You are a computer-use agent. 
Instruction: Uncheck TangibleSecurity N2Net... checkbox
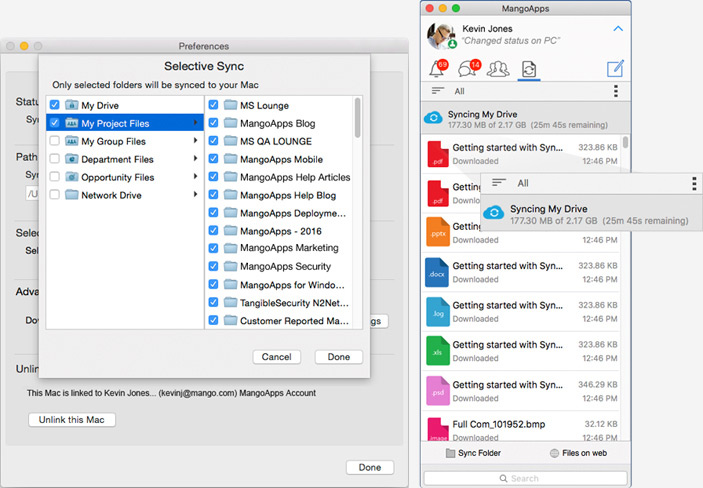coord(213,302)
